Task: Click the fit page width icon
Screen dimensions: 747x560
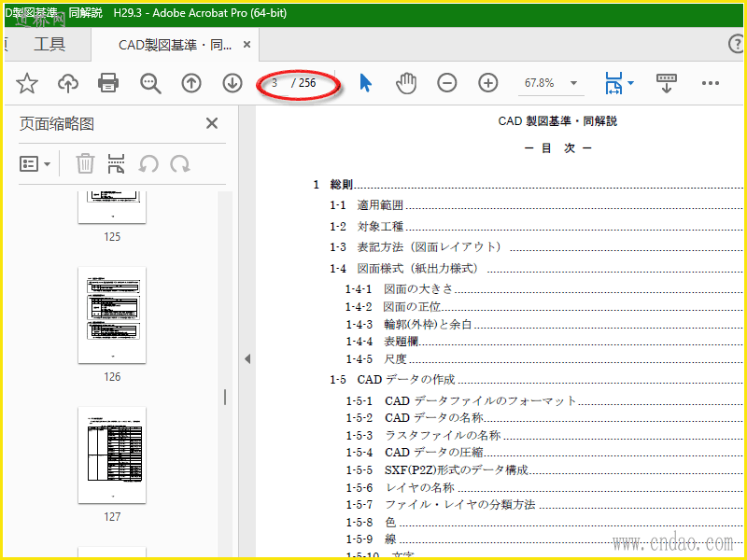Action: (x=613, y=83)
